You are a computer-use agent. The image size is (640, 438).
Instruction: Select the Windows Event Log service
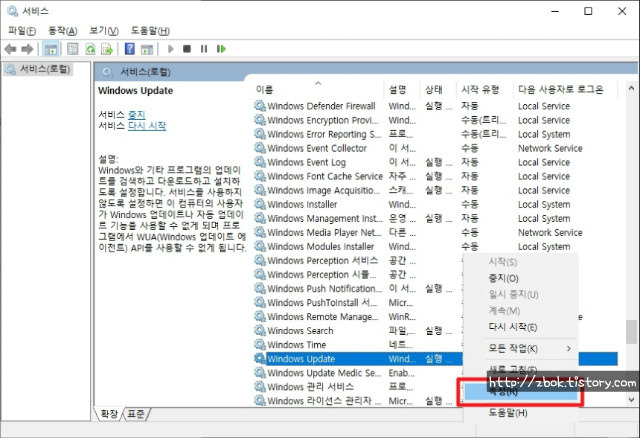(306, 162)
